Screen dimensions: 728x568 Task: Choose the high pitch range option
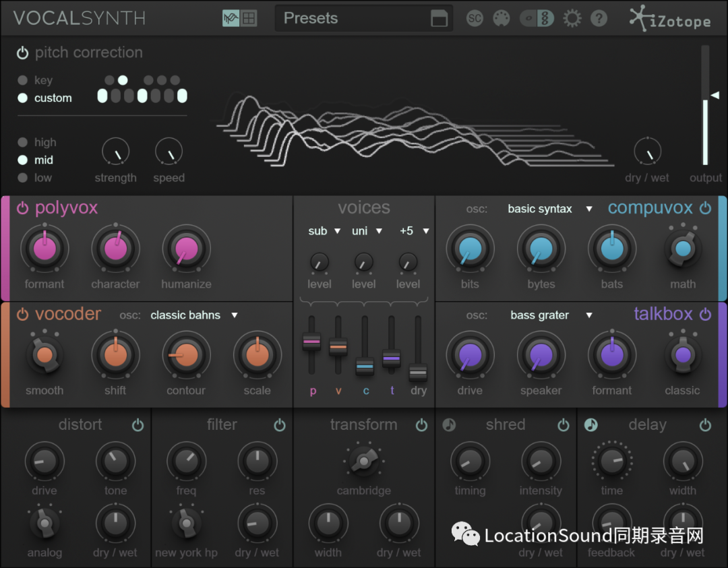[23, 142]
